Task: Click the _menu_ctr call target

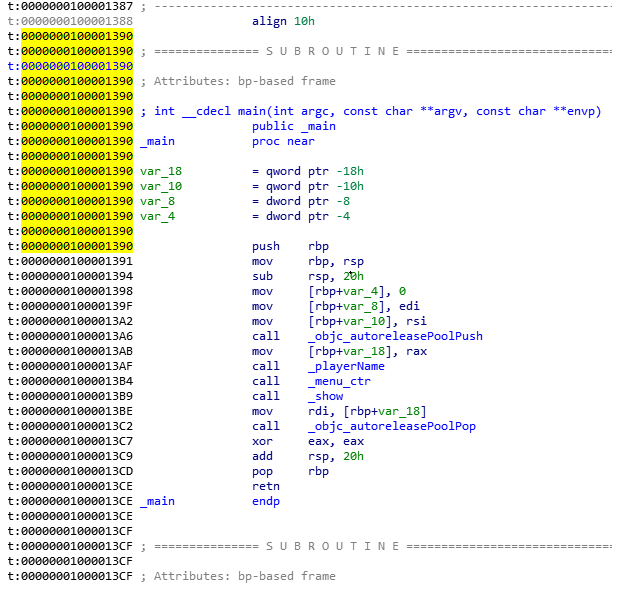Action: pos(339,381)
